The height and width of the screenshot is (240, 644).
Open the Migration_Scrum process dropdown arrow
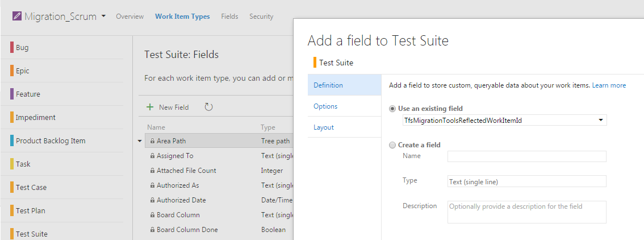point(103,16)
